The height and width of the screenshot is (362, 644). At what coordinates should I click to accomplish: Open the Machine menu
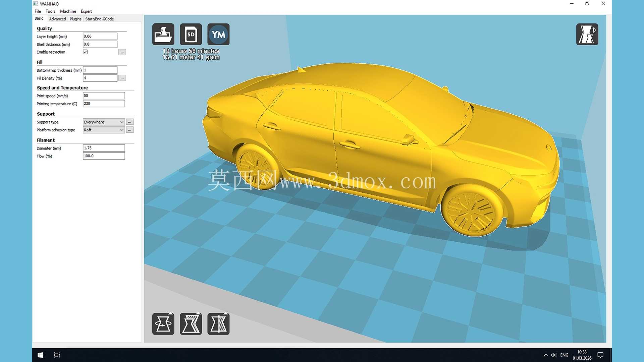click(68, 11)
